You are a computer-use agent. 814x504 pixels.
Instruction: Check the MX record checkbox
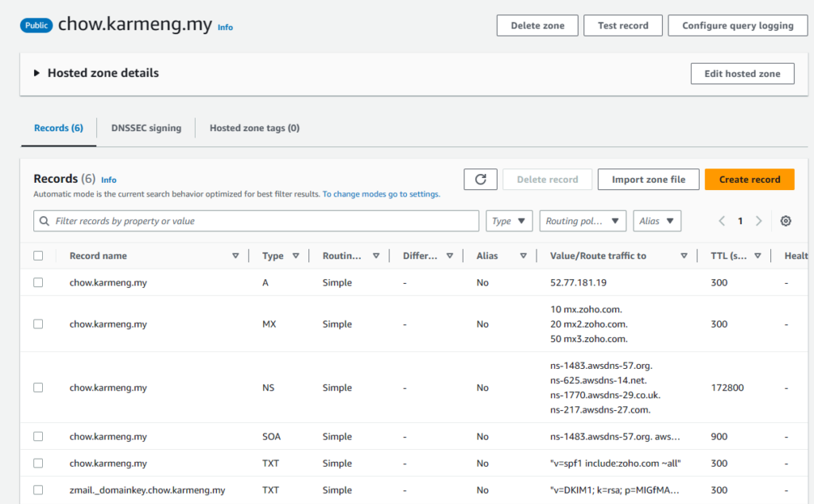pos(38,324)
